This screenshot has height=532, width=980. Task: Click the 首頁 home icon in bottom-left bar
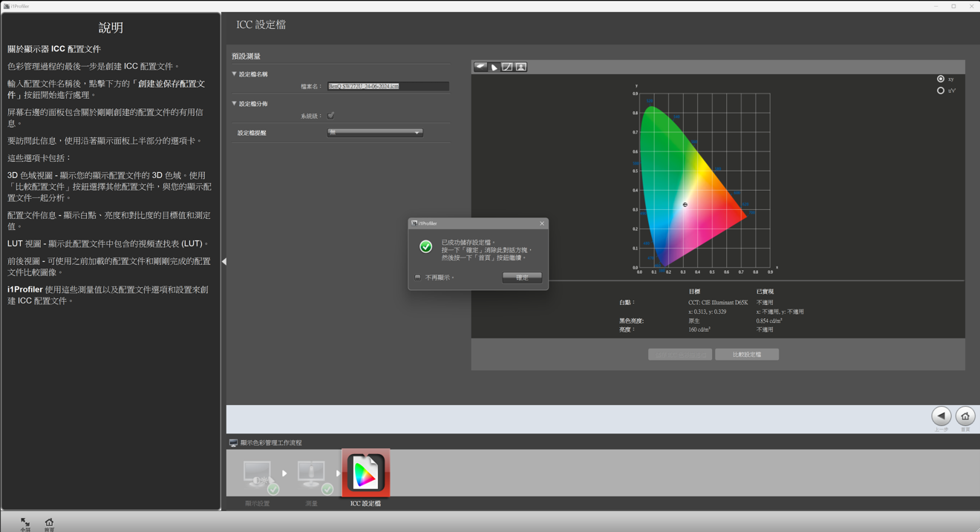coord(49,522)
